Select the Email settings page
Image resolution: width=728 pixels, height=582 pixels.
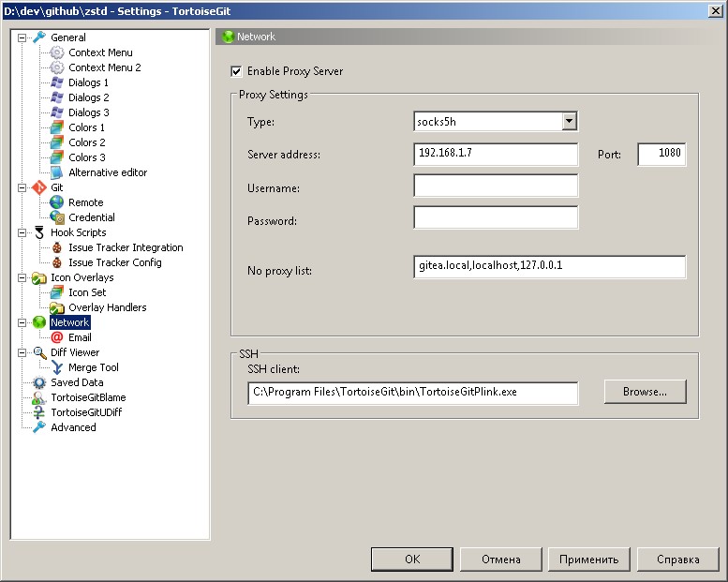[x=80, y=337]
